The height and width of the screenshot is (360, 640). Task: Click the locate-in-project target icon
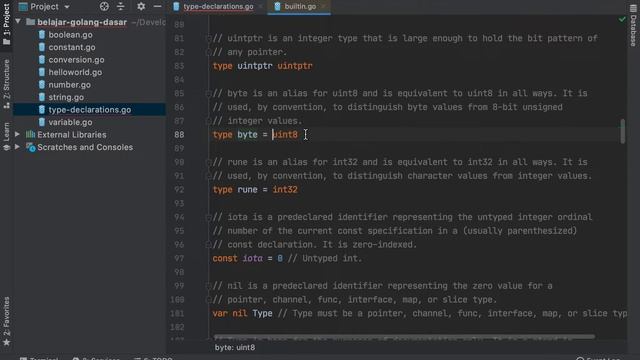[x=104, y=7]
